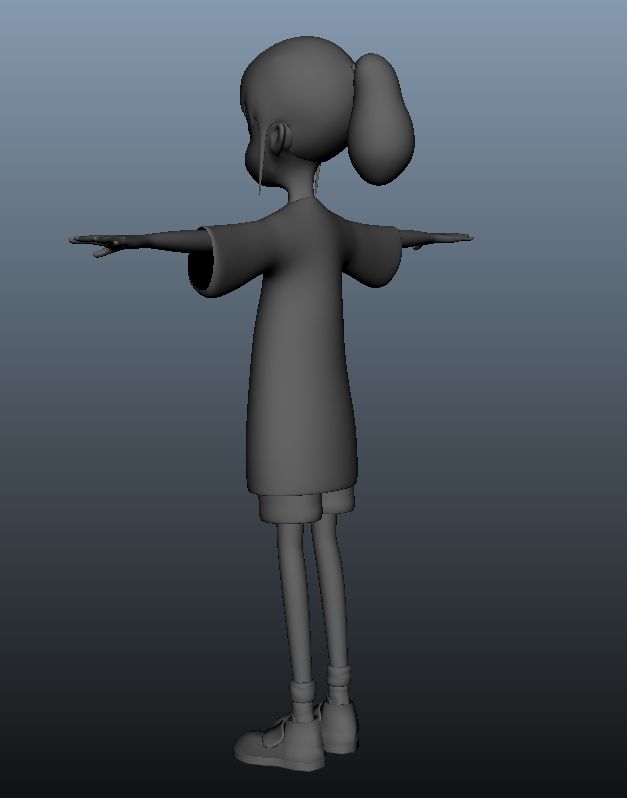
Task: Click the hair strand hanging beside the ear
Action: click(x=262, y=165)
